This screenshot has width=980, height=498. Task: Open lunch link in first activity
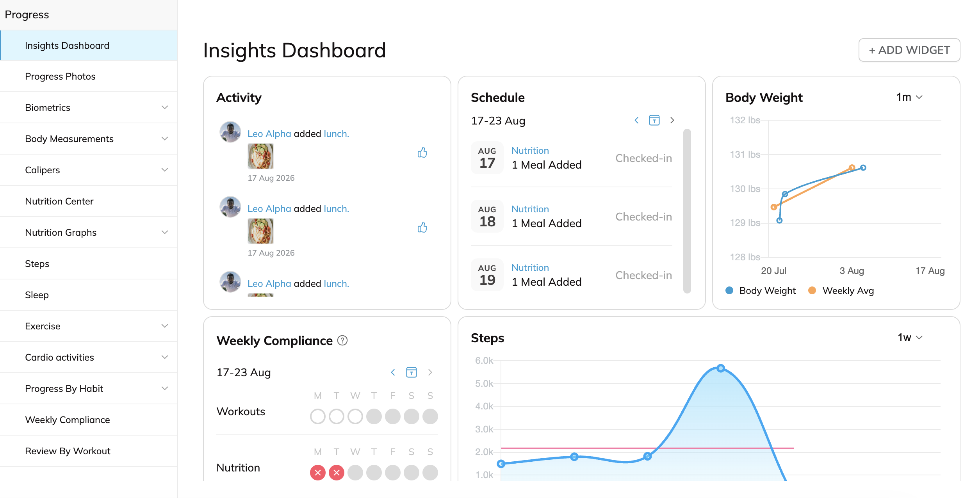[336, 134]
